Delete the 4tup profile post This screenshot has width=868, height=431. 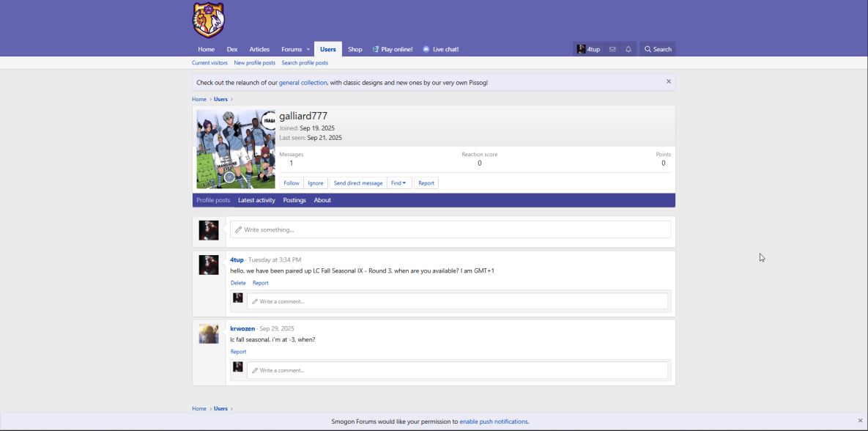pos(238,283)
